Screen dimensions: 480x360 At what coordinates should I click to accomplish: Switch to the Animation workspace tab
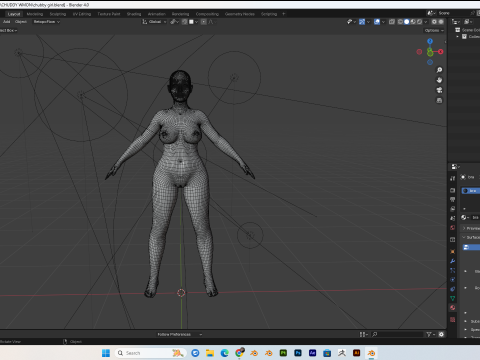tap(157, 14)
